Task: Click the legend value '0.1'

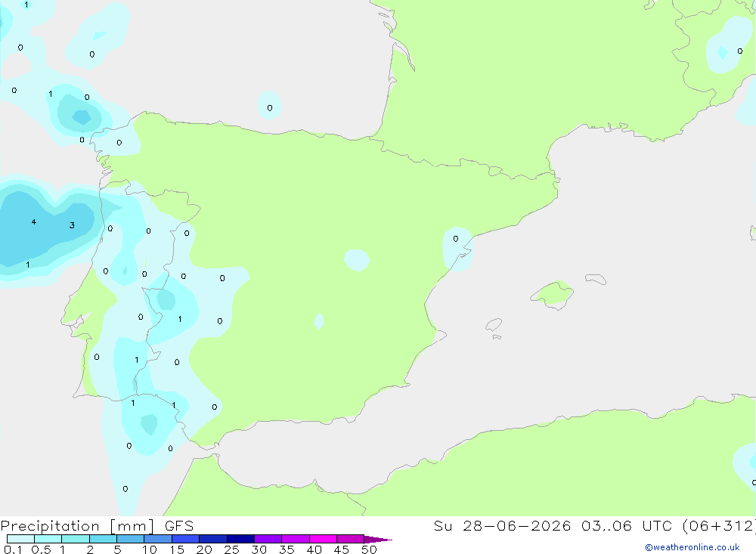Action: point(13,549)
